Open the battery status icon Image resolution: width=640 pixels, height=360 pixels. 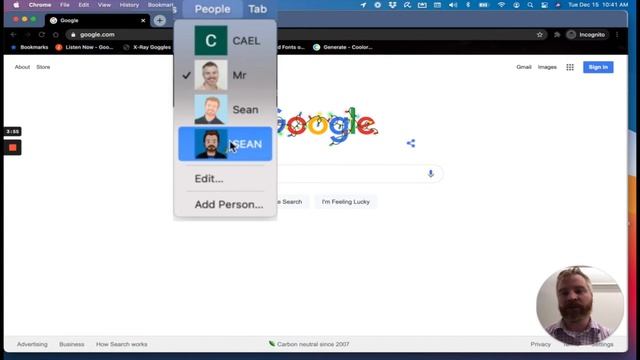click(x=484, y=5)
